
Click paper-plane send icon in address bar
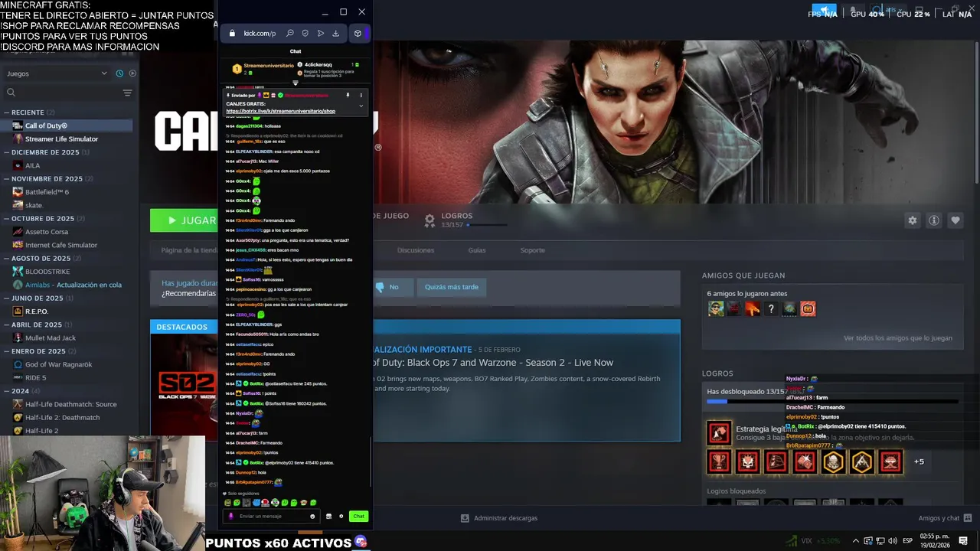click(320, 33)
